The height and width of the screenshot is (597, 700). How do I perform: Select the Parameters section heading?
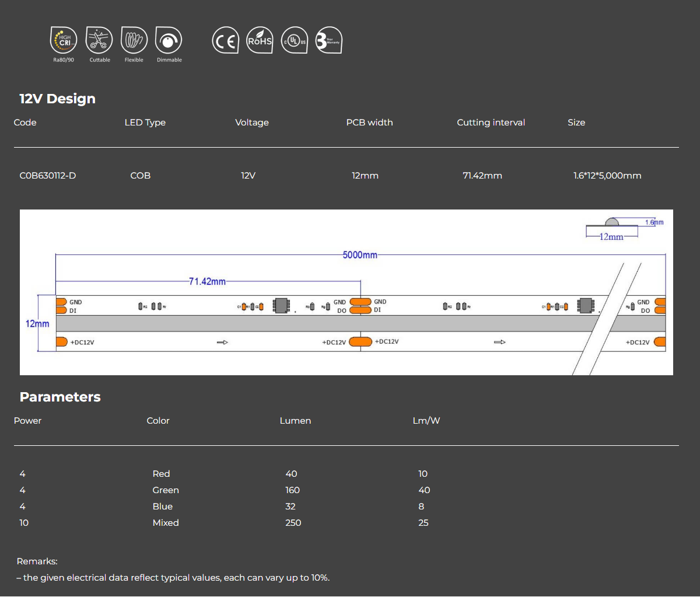pyautogui.click(x=60, y=397)
